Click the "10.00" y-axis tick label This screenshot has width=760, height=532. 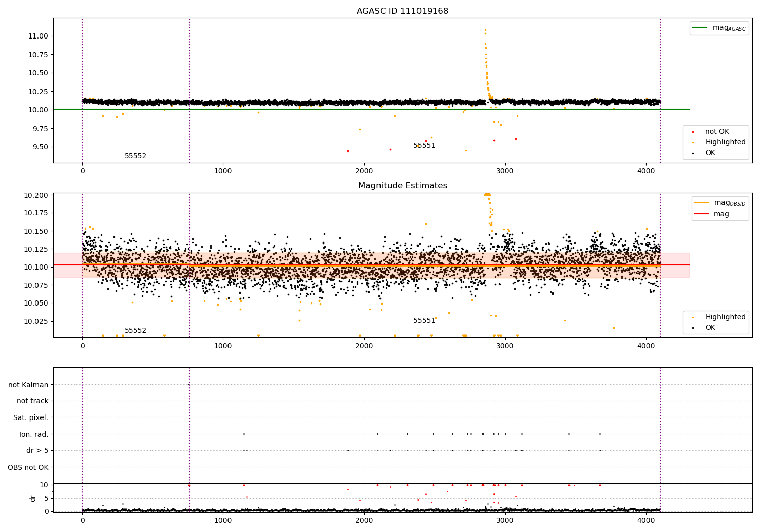pos(39,110)
